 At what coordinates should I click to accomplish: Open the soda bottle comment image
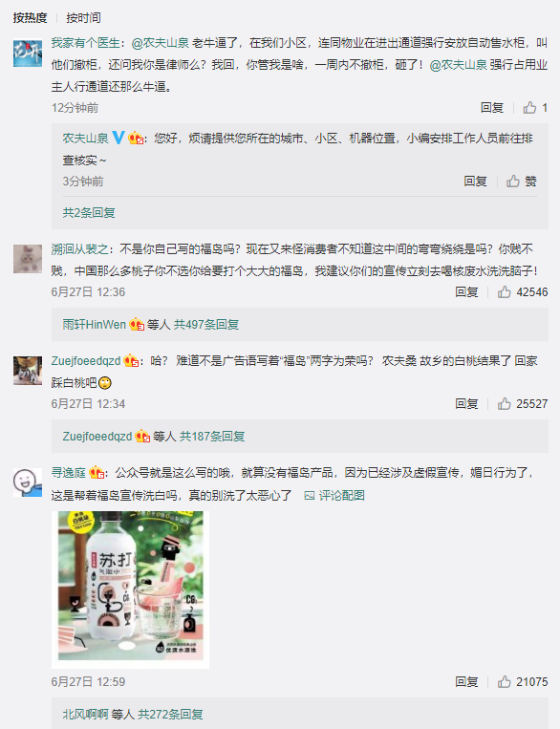130,590
